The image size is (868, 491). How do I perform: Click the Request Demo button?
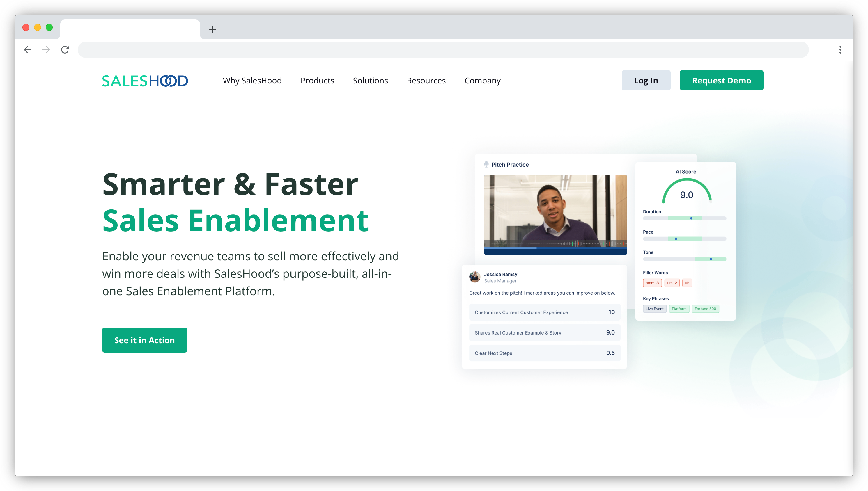coord(721,80)
